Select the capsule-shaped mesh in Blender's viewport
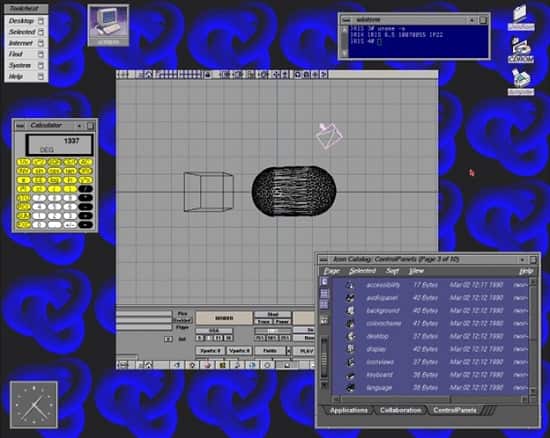 (x=294, y=191)
